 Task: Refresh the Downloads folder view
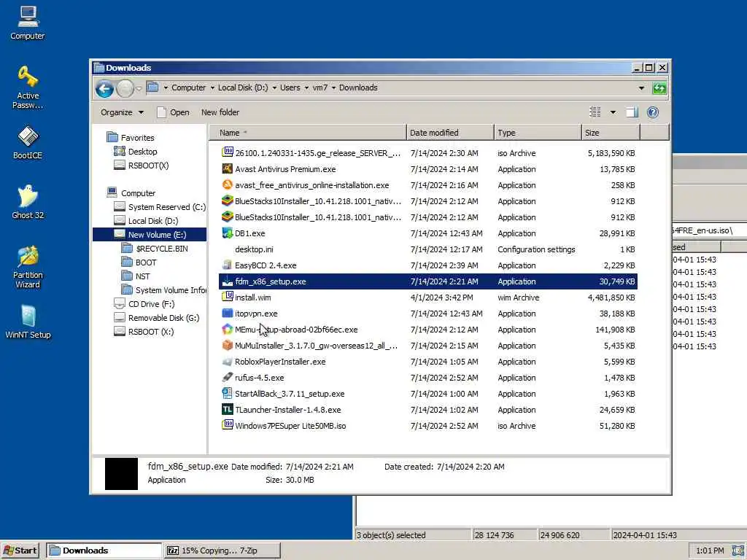tap(659, 88)
